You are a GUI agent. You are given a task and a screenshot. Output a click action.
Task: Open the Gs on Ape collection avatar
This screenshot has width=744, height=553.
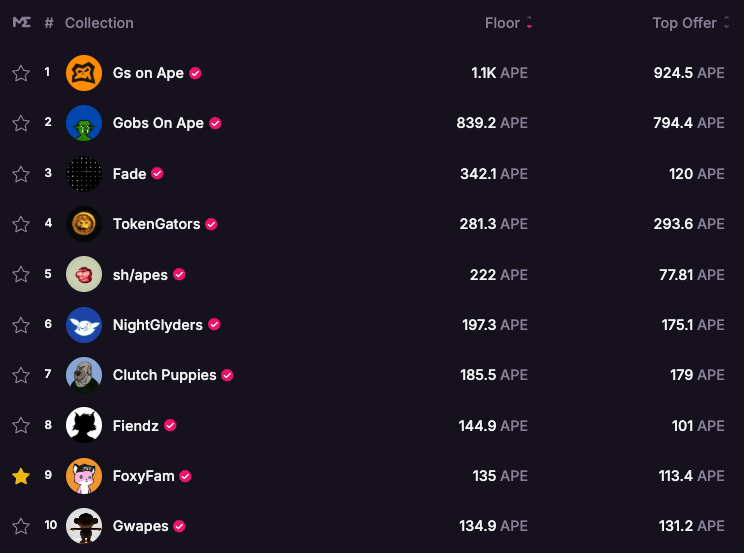tap(84, 73)
